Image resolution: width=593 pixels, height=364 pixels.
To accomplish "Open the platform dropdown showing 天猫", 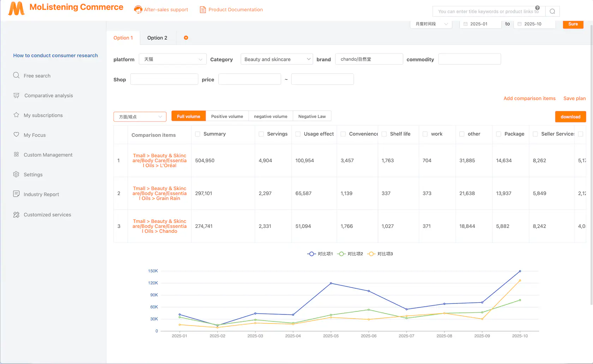I will 172,59.
